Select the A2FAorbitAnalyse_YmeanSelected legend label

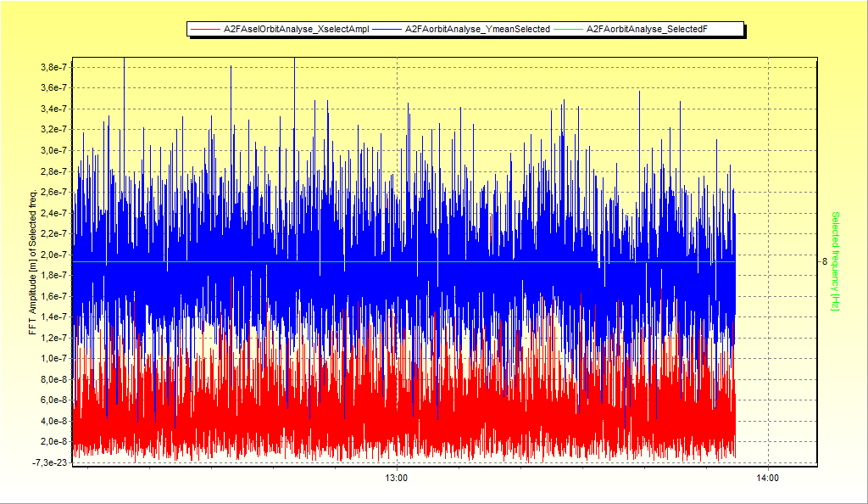(x=477, y=30)
